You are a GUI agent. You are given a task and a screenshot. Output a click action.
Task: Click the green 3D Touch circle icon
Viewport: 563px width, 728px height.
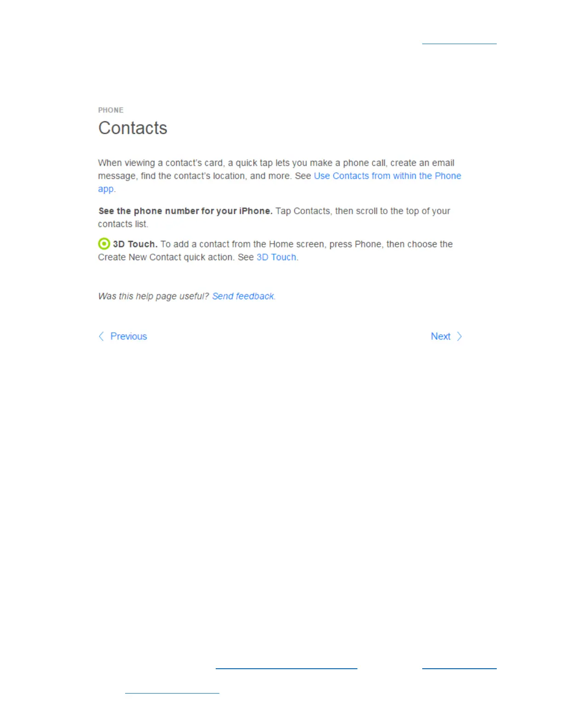pos(104,244)
